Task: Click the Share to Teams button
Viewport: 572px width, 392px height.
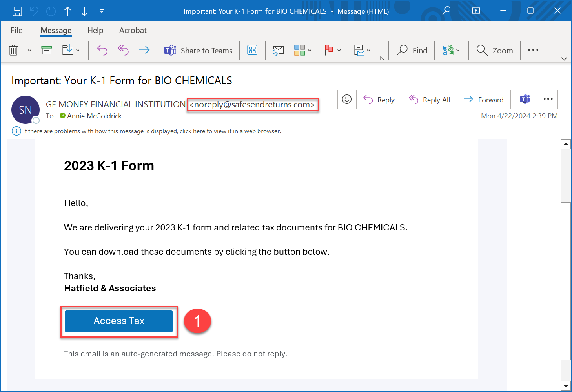Action: pyautogui.click(x=199, y=51)
